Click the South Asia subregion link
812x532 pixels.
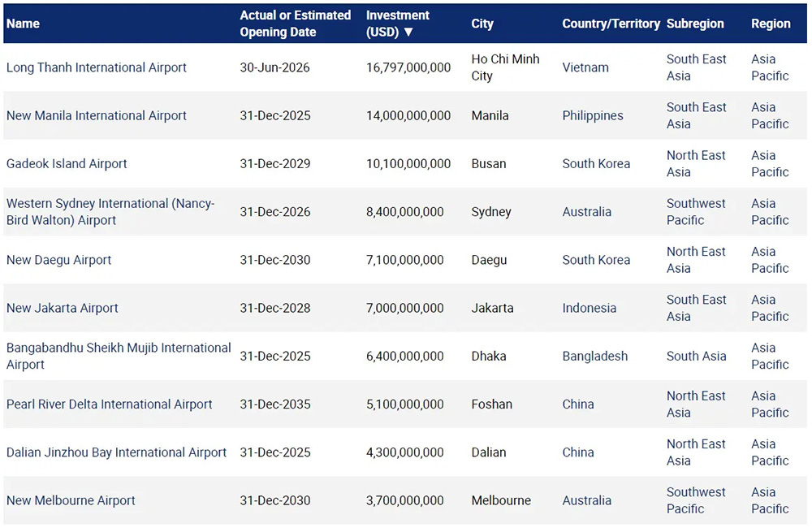[697, 357]
